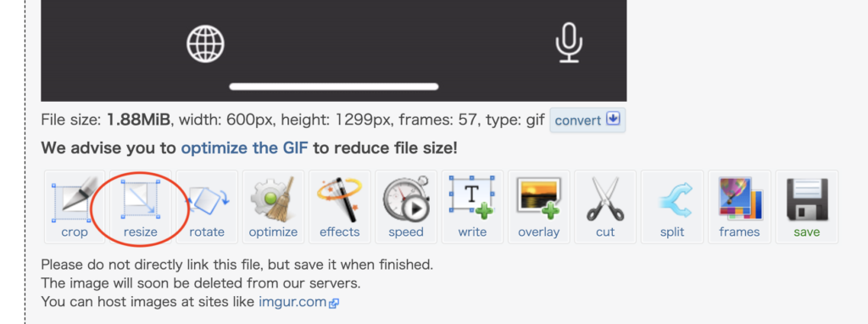Select the write text tool

[472, 207]
